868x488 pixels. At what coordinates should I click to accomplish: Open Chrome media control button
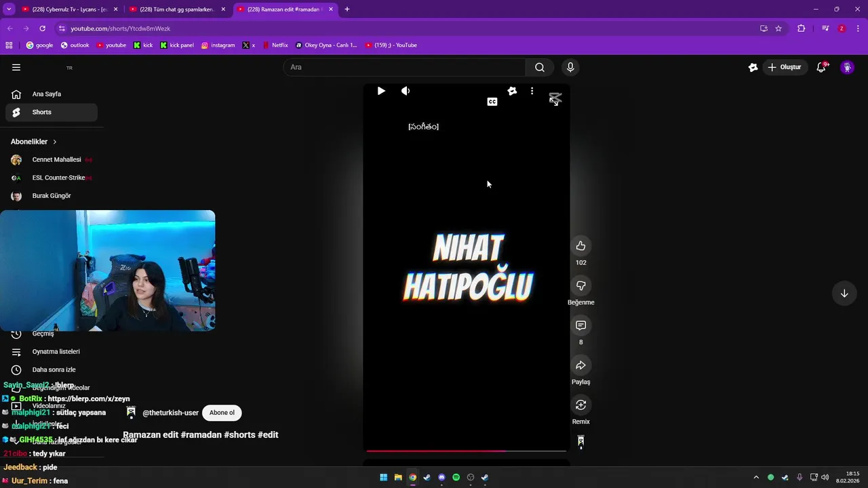point(825,28)
